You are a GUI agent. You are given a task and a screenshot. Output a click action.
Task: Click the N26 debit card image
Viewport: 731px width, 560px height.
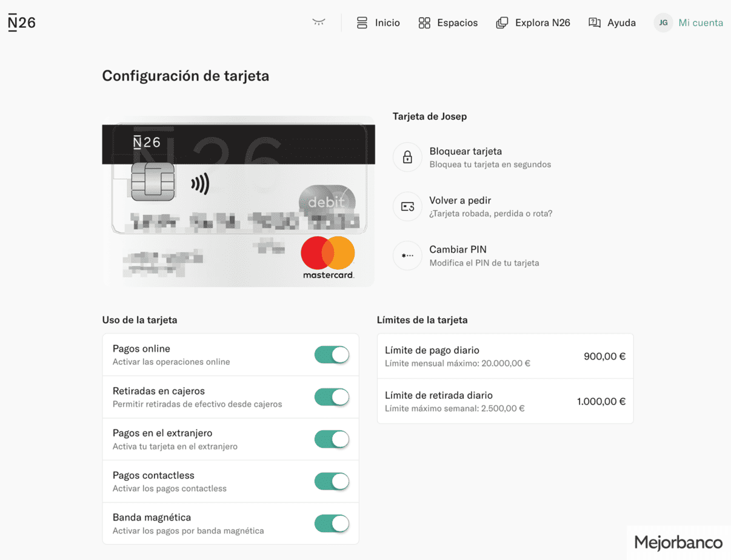(238, 201)
